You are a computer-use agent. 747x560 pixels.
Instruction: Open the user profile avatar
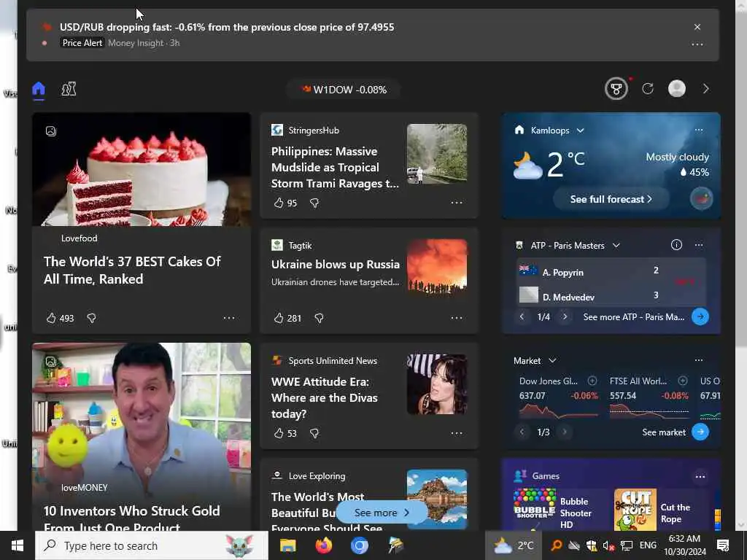(x=677, y=88)
